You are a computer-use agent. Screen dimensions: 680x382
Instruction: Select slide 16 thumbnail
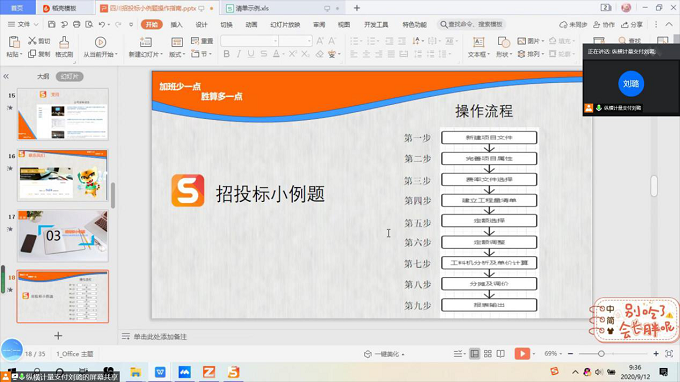pos(63,175)
